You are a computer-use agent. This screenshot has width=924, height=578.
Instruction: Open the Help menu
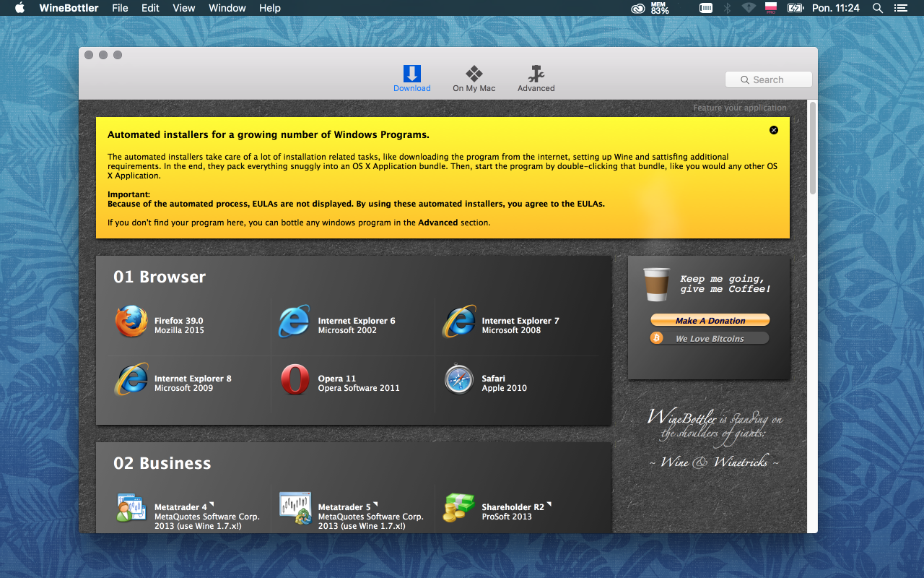point(270,8)
